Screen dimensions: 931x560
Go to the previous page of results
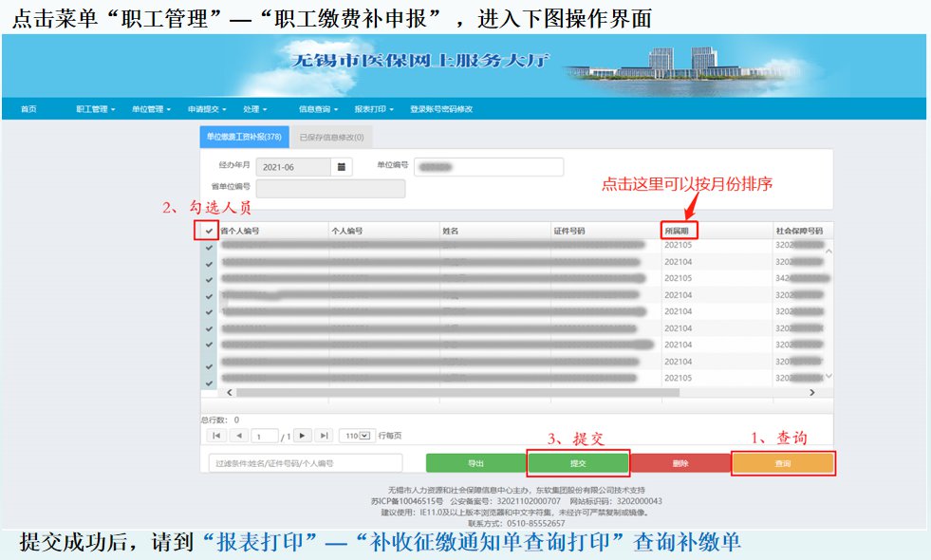[239, 436]
